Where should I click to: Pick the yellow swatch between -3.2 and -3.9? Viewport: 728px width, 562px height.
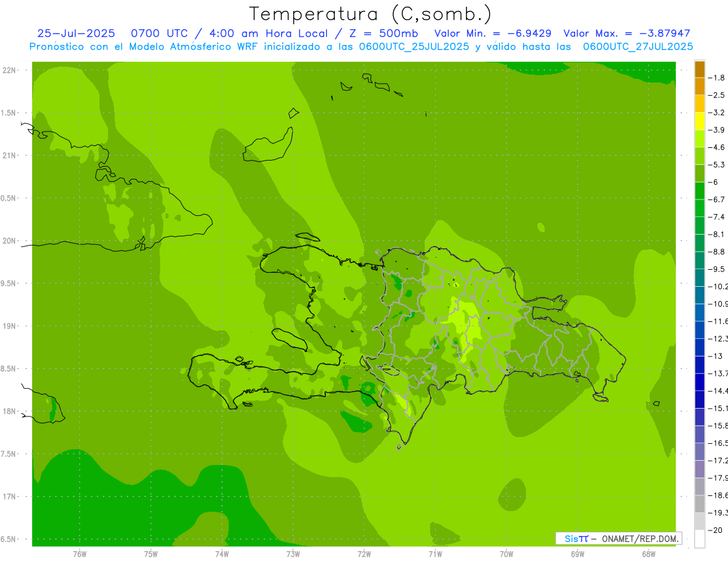[699, 121]
